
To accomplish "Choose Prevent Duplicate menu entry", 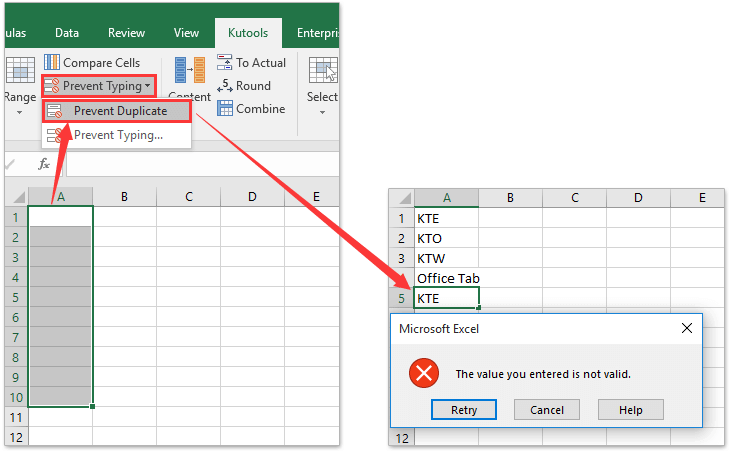I will point(119,111).
